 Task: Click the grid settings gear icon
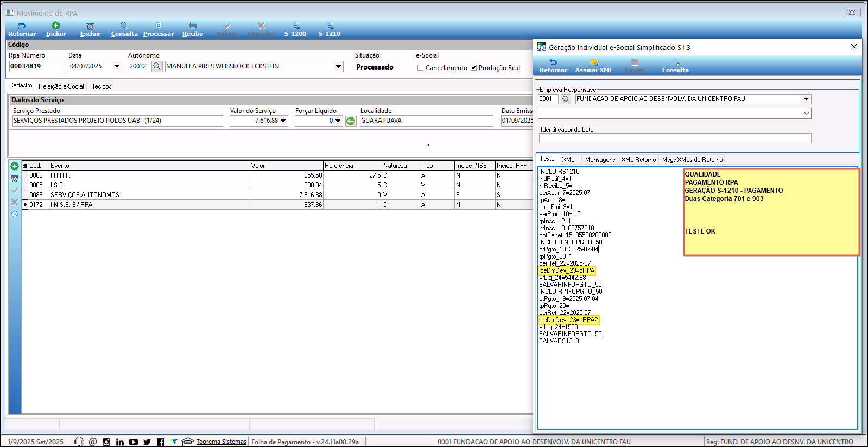point(15,214)
